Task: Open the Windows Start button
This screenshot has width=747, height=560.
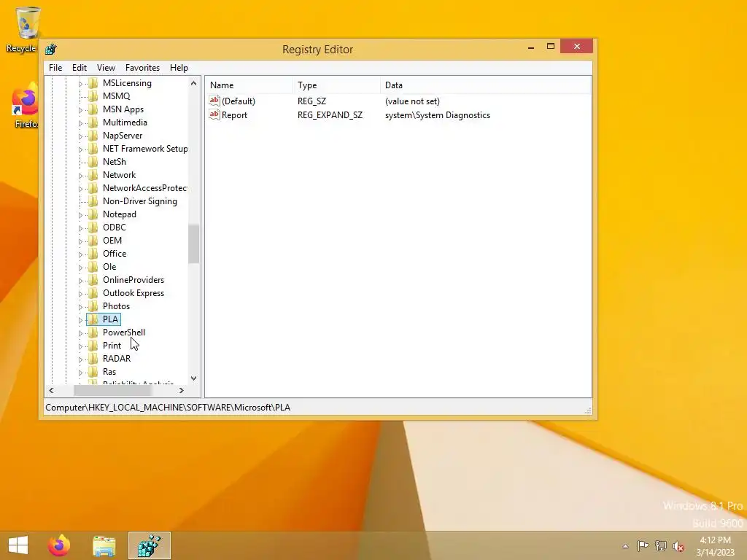Action: [18, 545]
